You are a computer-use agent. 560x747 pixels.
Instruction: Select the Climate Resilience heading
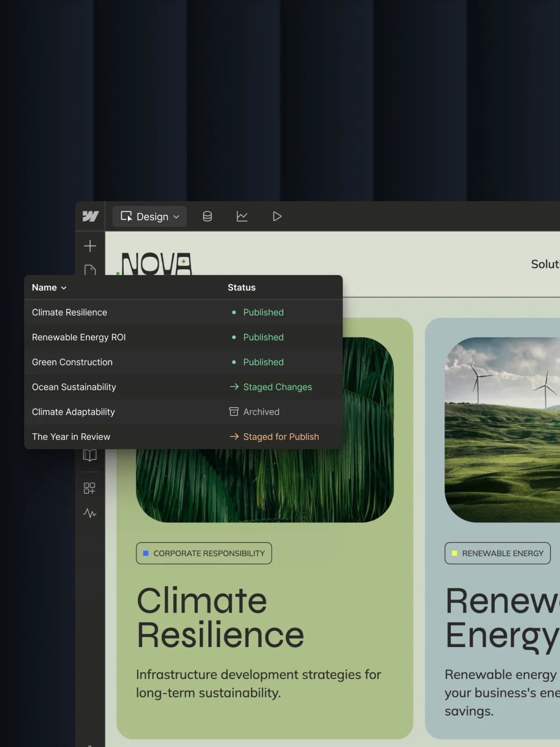[220, 618]
